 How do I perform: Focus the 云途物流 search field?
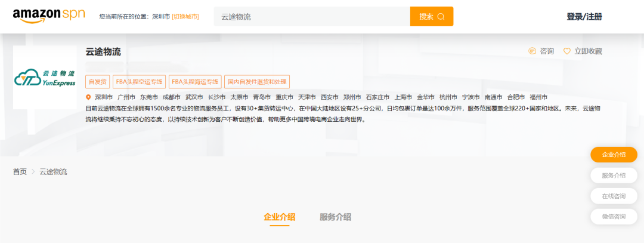312,17
